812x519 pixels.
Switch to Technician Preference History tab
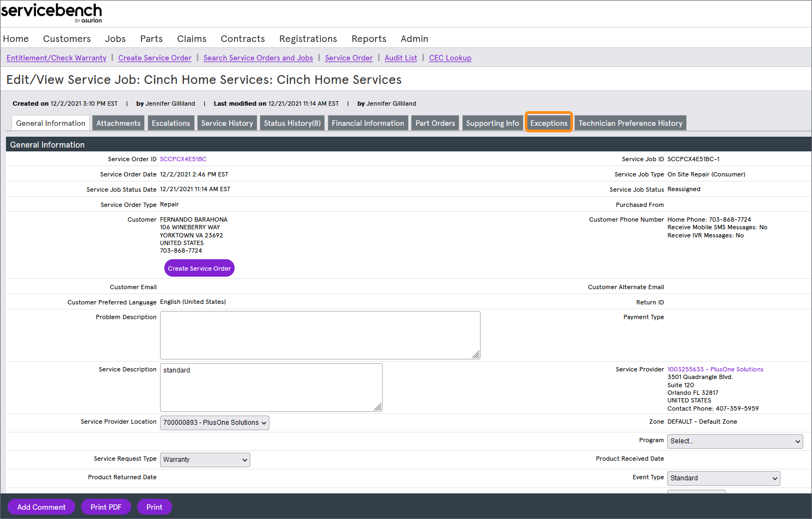pos(630,123)
